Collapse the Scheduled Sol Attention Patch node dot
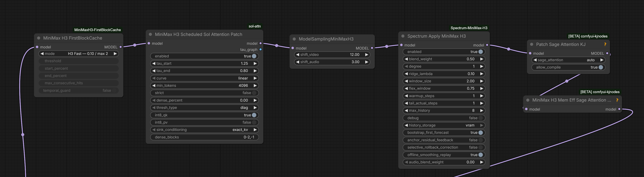This screenshot has width=644, height=177. [x=151, y=34]
